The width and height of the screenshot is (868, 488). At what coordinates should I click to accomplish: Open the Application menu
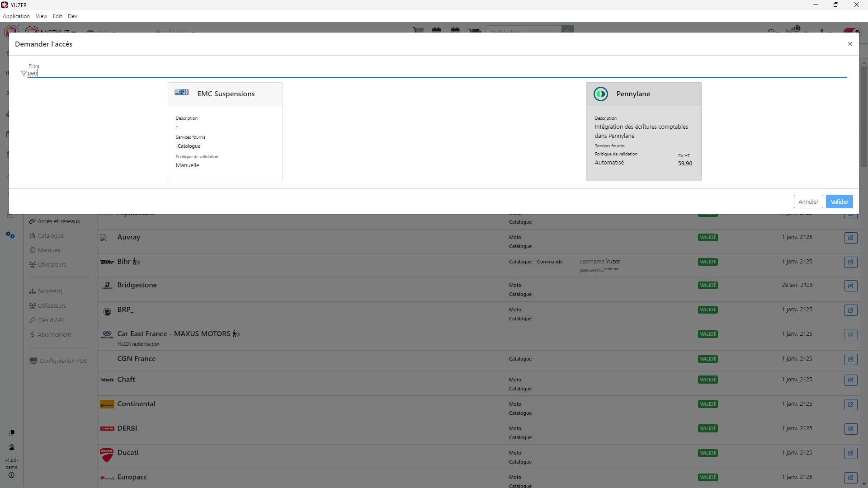(16, 16)
